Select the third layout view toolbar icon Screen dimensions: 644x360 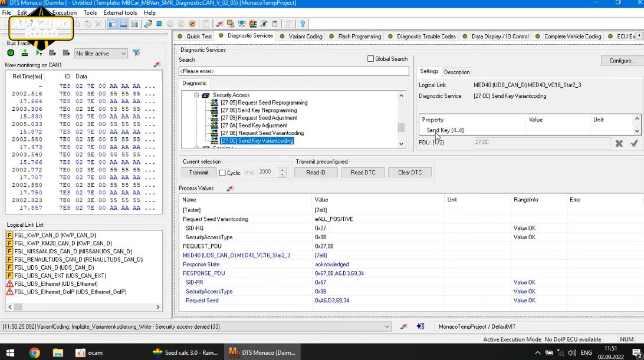(134, 24)
